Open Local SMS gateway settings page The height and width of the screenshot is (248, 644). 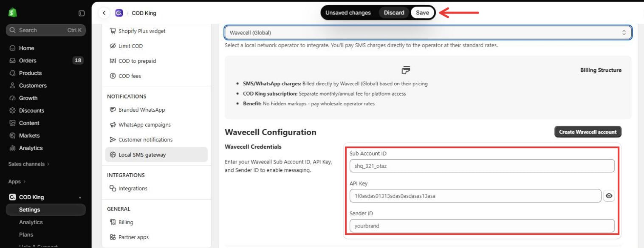tap(156, 155)
